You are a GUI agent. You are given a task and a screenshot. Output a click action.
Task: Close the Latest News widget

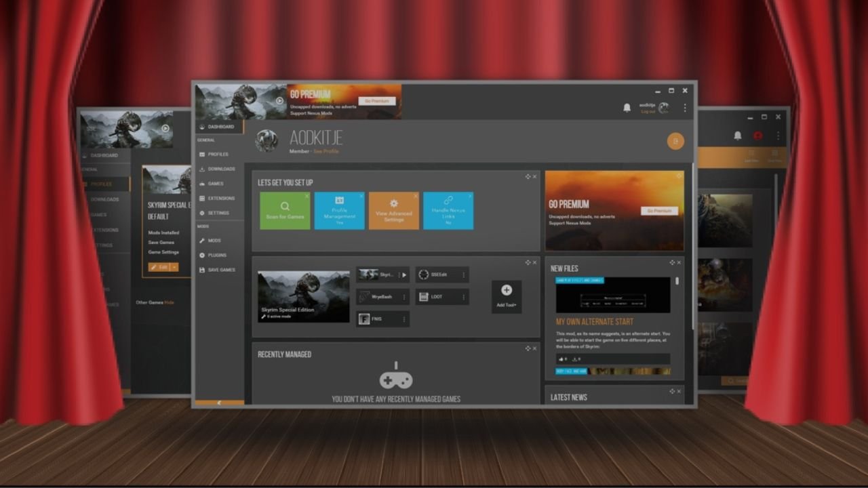pyautogui.click(x=679, y=391)
